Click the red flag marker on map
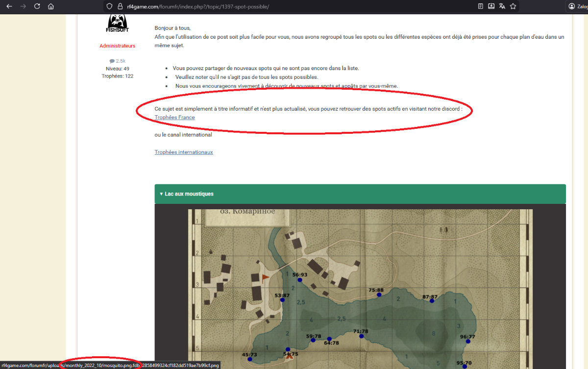The width and height of the screenshot is (588, 369). tap(265, 278)
